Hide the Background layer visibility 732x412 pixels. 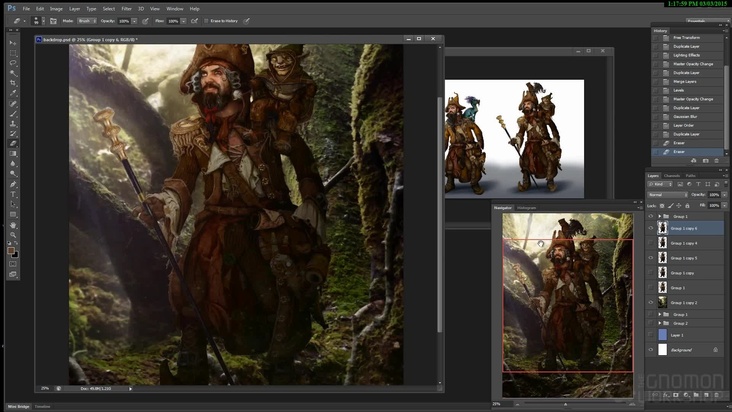tap(651, 350)
